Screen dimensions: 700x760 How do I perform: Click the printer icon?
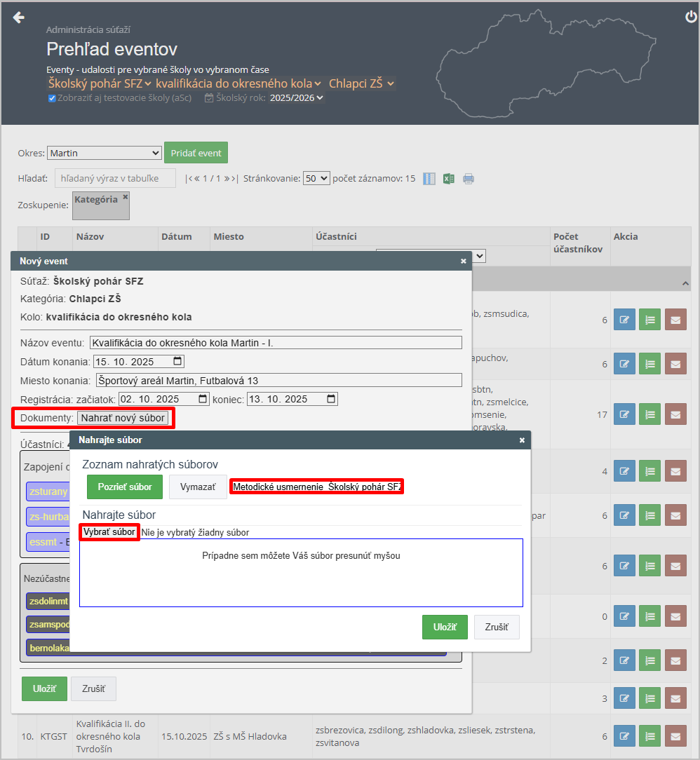click(469, 179)
